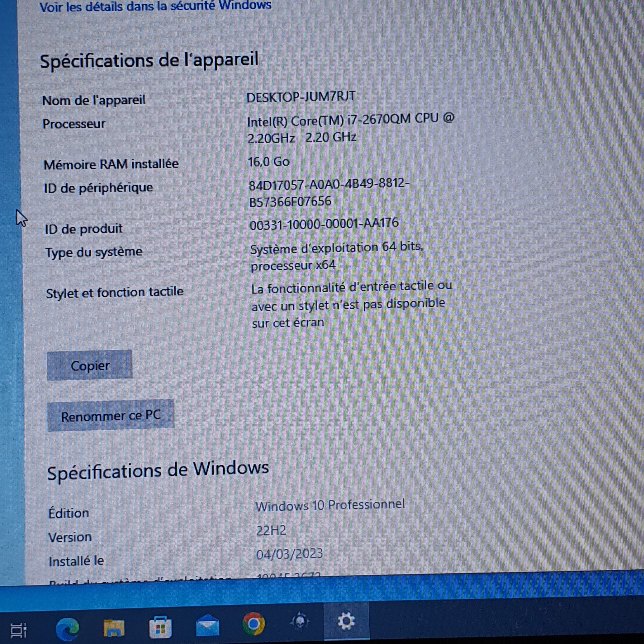Viewport: 644px width, 644px height.
Task: Select Système d'exploitation 64 bits text
Action: tap(337, 256)
